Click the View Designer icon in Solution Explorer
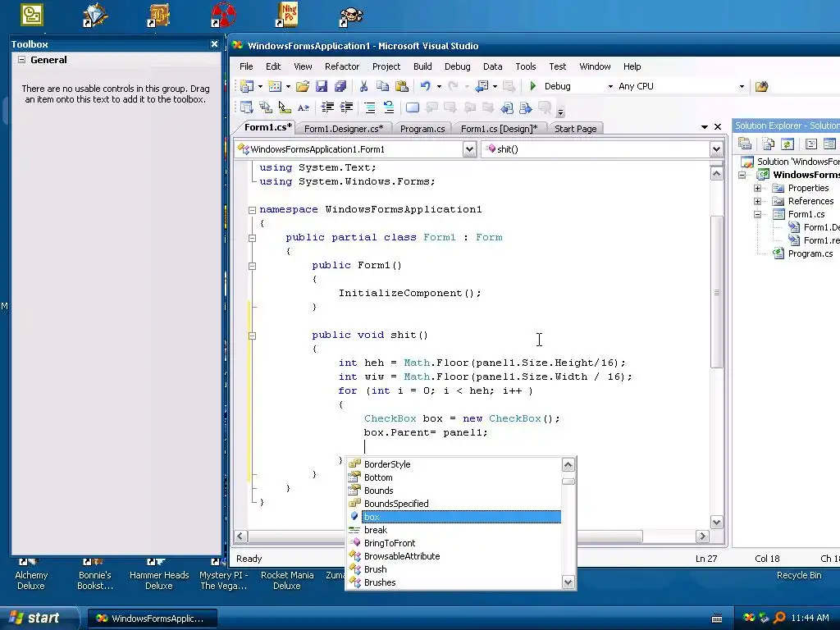 click(830, 144)
